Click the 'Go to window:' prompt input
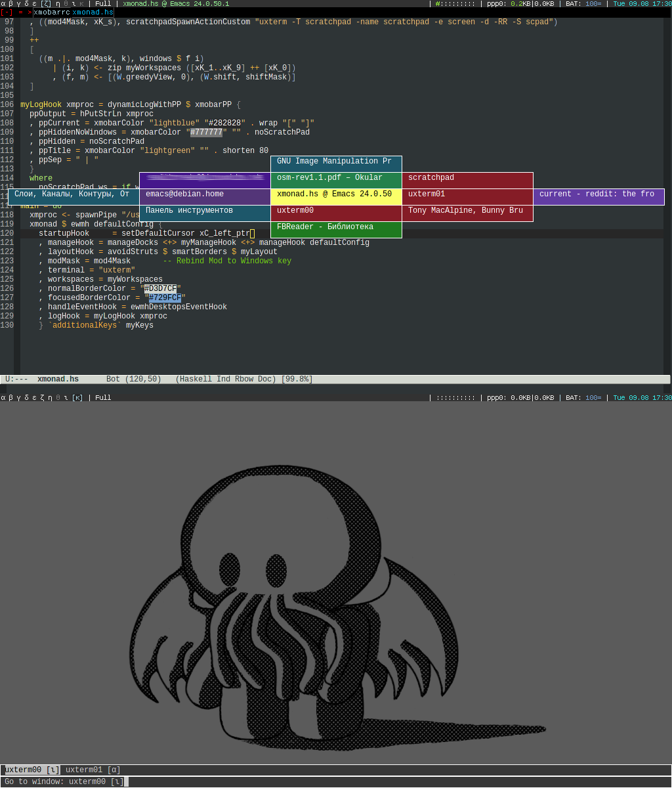This screenshot has height=788, width=672. coord(336,781)
